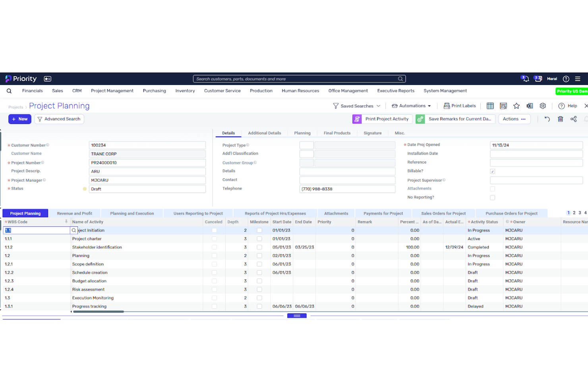
Task: Mark Budget allocation row as Canceled
Action: tap(214, 281)
